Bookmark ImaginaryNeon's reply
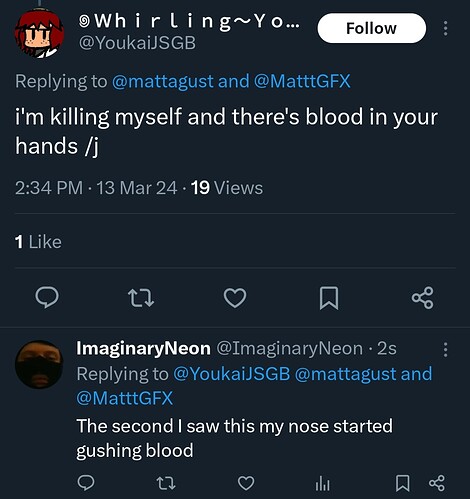 (x=403, y=483)
